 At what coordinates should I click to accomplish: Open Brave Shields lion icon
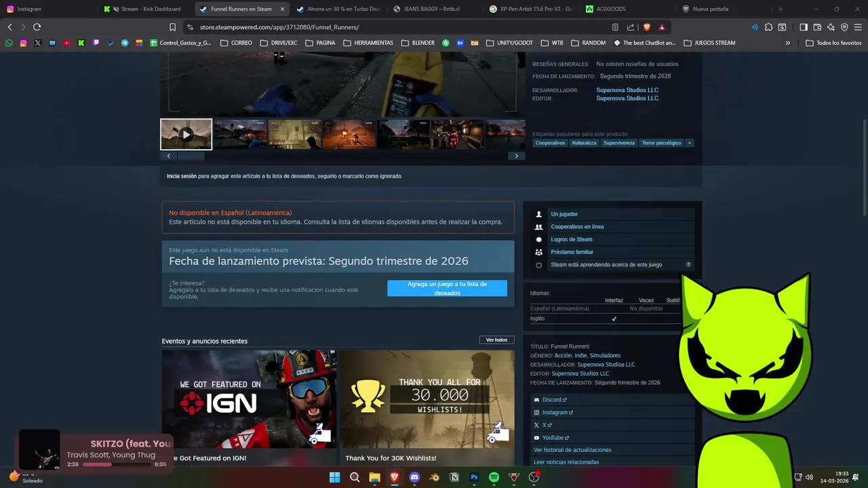pyautogui.click(x=647, y=27)
